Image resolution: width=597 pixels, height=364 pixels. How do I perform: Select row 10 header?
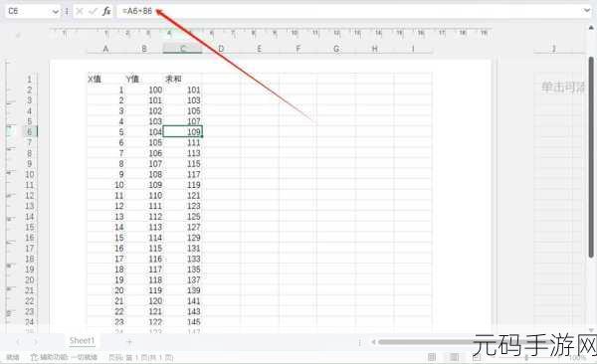click(x=29, y=174)
